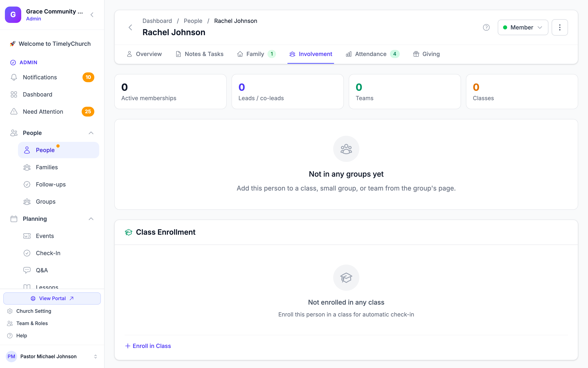Click the Dashboard grid icon
This screenshot has height=368, width=588.
coord(14,94)
